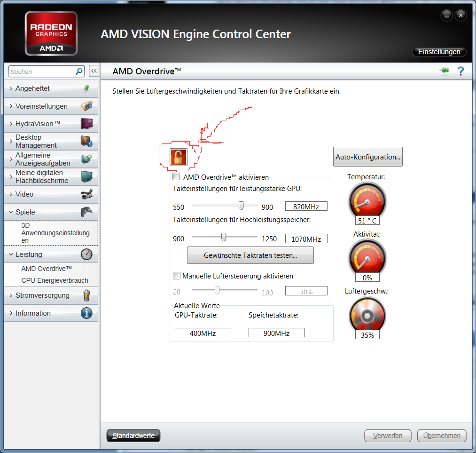Expand the Information section
Image resolution: width=476 pixels, height=453 pixels.
(x=11, y=313)
